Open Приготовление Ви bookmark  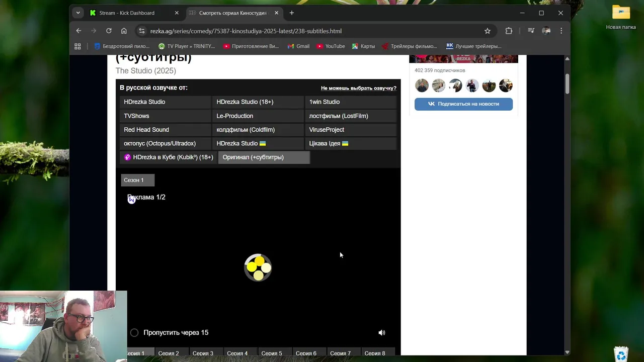pos(251,46)
